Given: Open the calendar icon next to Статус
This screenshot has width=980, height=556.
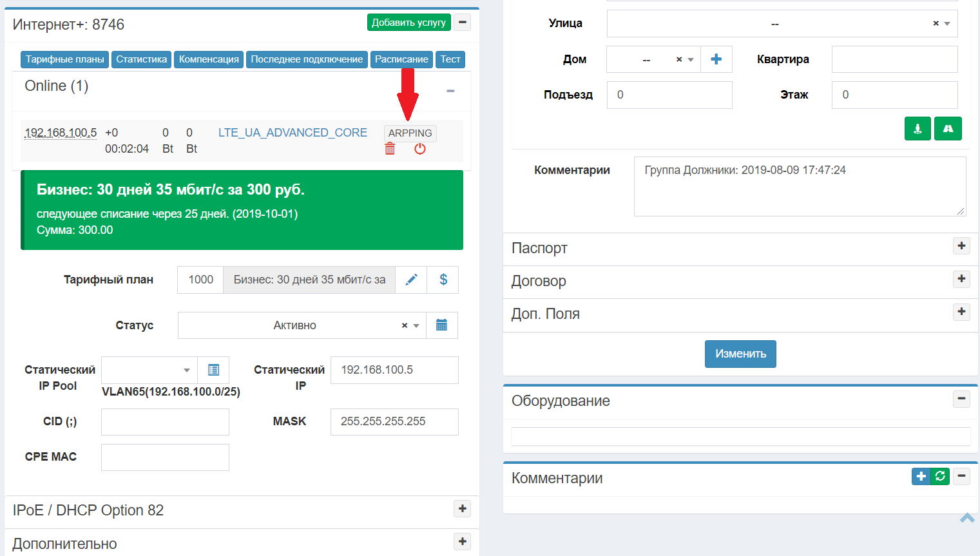Looking at the screenshot, I should tap(441, 325).
